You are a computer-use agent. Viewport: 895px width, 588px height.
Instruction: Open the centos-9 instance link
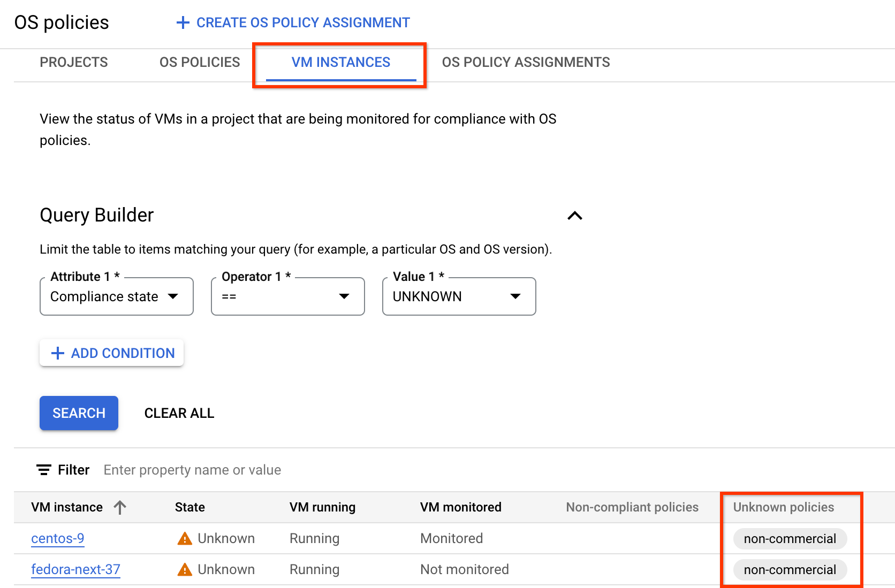(57, 538)
